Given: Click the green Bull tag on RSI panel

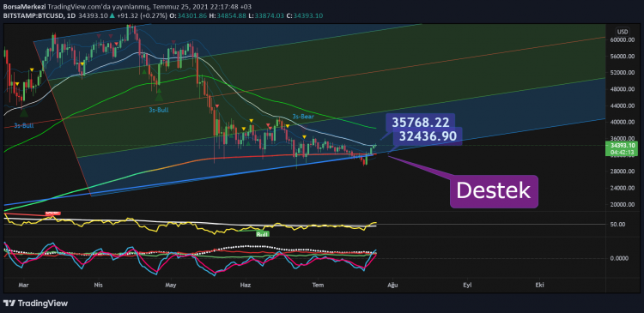Looking at the screenshot, I should tap(262, 234).
